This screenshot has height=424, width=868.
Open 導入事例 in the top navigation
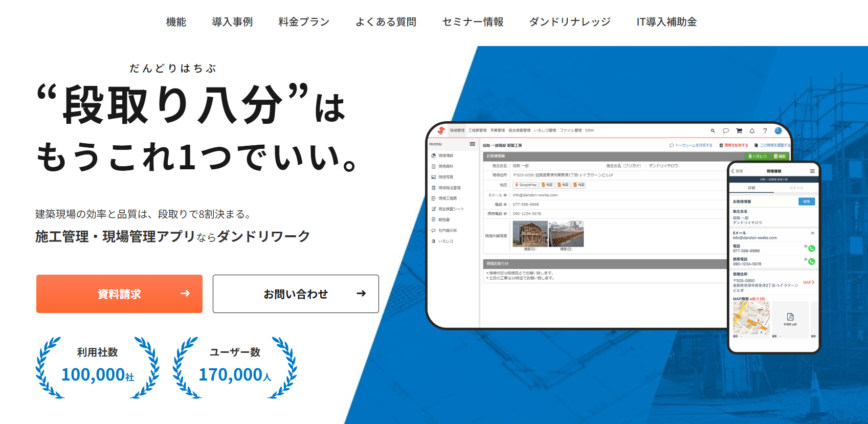click(x=232, y=22)
